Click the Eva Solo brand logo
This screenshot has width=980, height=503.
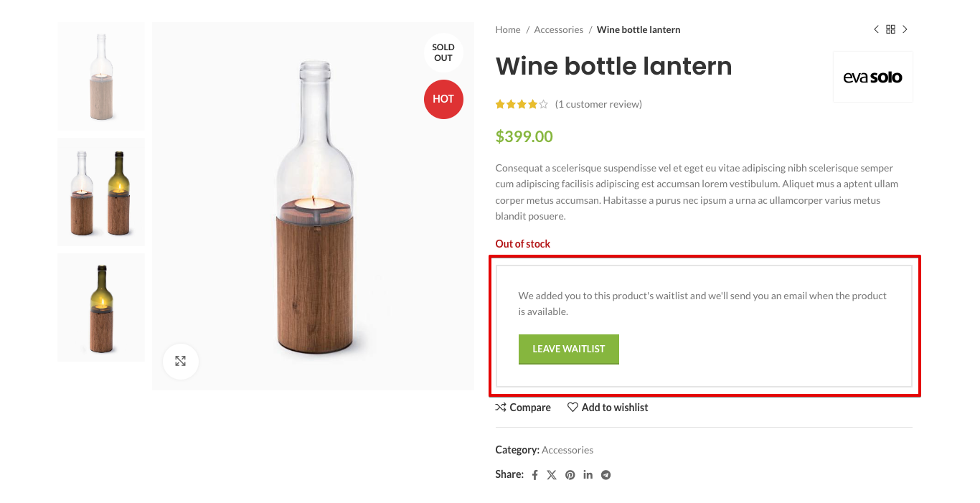click(872, 77)
